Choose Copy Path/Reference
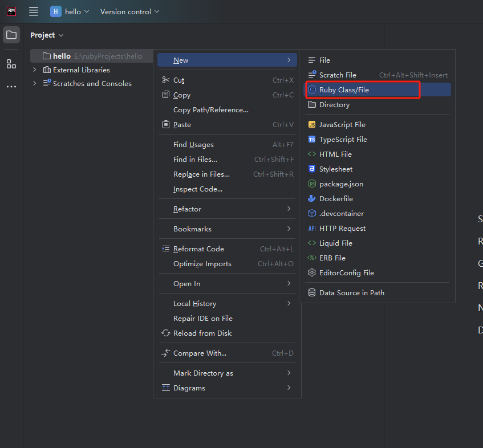 [x=227, y=109]
